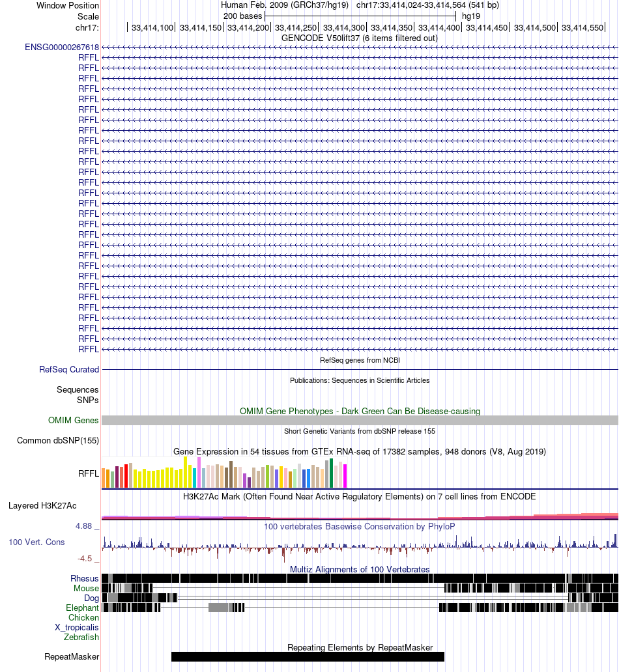Select the gray OMIM Genes bar
Viewport: 619px width, 672px height.
pos(360,421)
